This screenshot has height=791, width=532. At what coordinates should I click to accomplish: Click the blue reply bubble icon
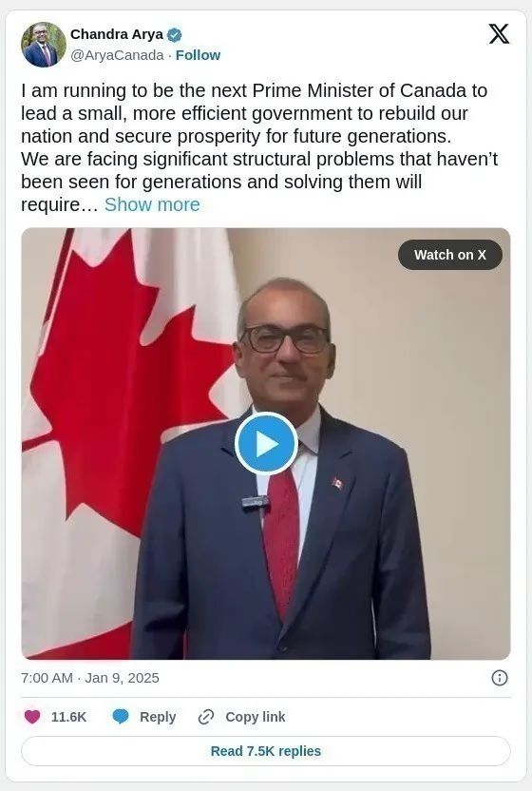(x=121, y=716)
